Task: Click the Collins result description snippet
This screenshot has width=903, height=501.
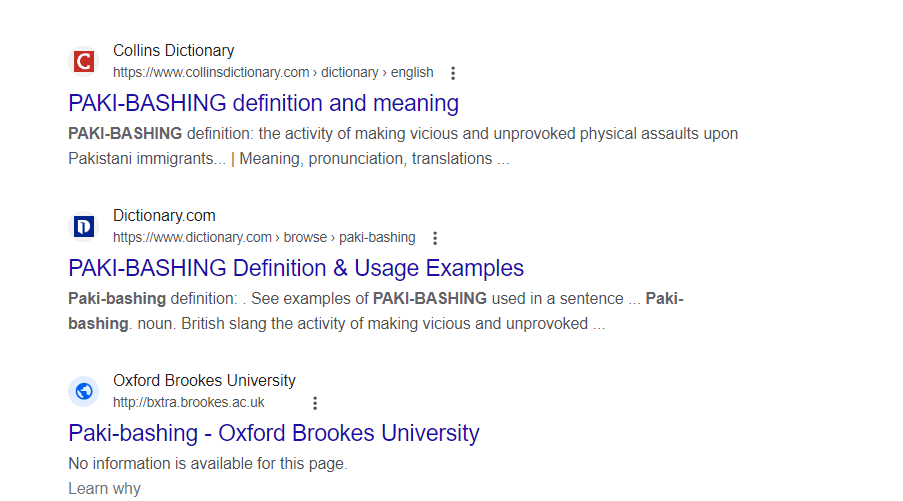Action: [403, 146]
